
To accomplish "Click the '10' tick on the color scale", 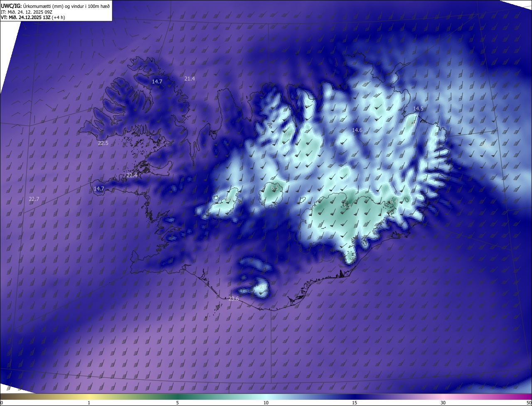I will click(x=266, y=403).
